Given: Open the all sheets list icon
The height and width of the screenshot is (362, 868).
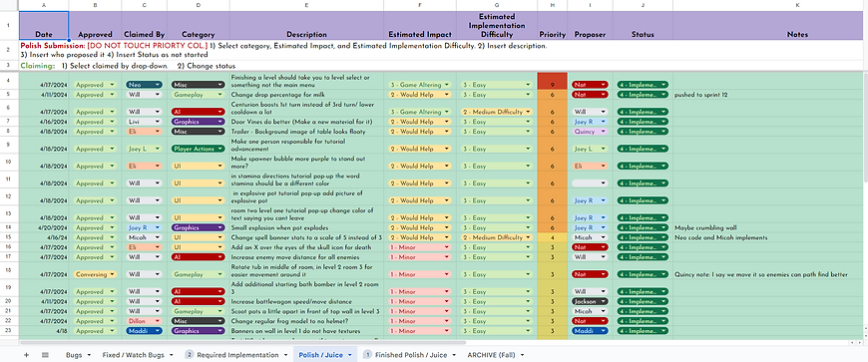Looking at the screenshot, I should [x=45, y=355].
